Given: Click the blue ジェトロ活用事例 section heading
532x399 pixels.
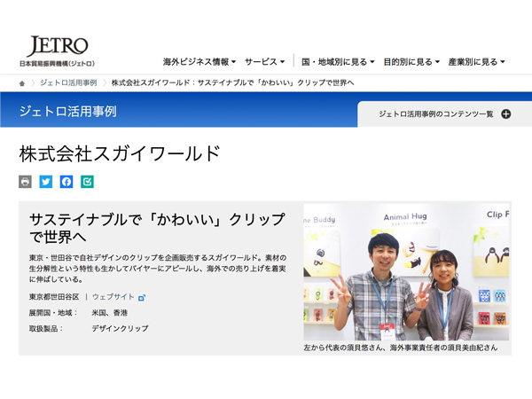Looking at the screenshot, I should click(x=68, y=112).
